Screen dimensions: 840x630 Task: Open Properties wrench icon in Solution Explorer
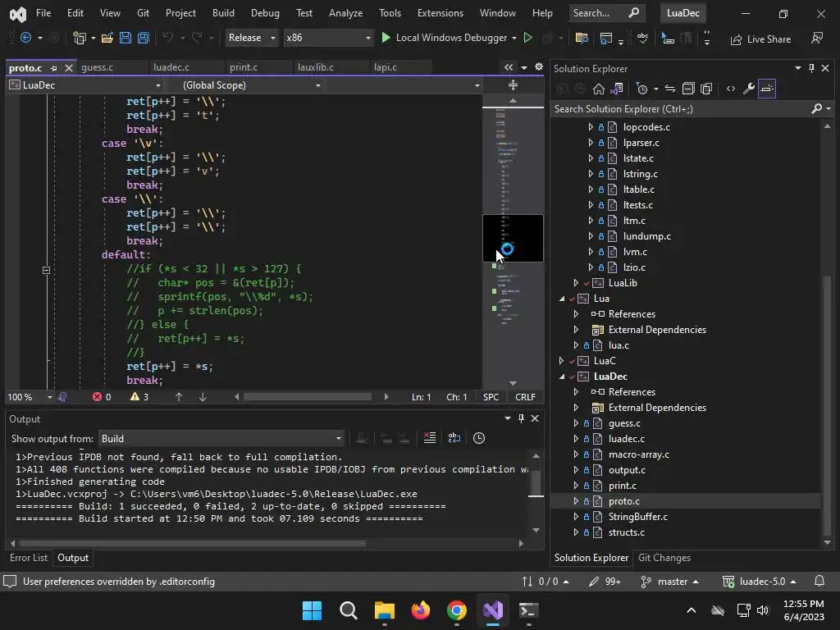click(749, 89)
